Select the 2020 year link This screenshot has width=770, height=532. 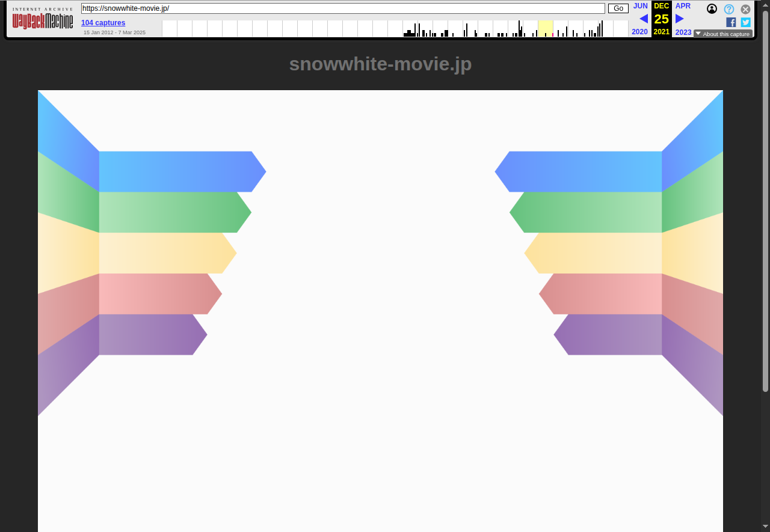click(x=639, y=32)
